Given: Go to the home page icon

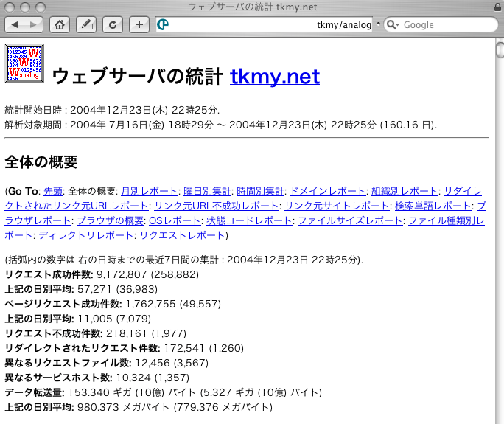Looking at the screenshot, I should pos(60,24).
